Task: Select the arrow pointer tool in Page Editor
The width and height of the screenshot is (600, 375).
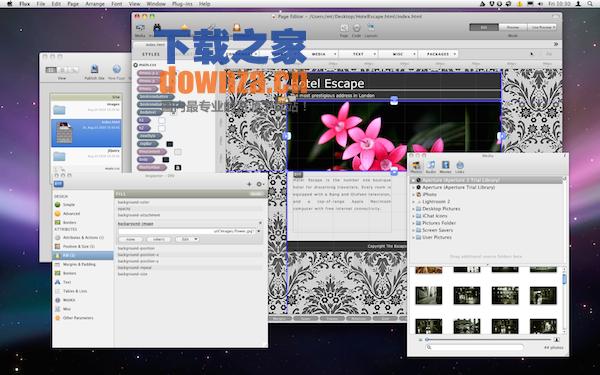Action: 532,54
